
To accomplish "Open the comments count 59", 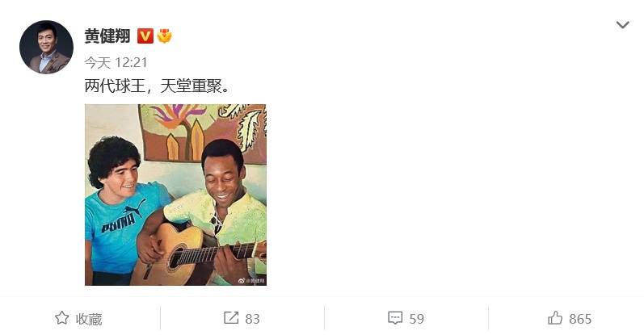I will coord(416,319).
